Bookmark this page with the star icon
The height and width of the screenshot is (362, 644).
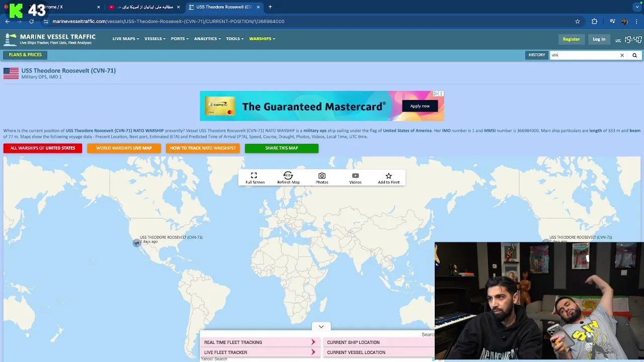click(578, 21)
